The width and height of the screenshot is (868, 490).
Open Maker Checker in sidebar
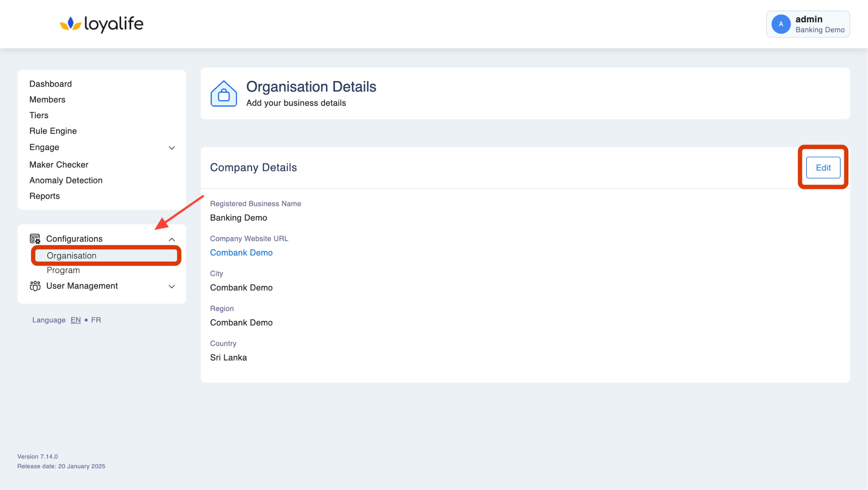coord(59,165)
